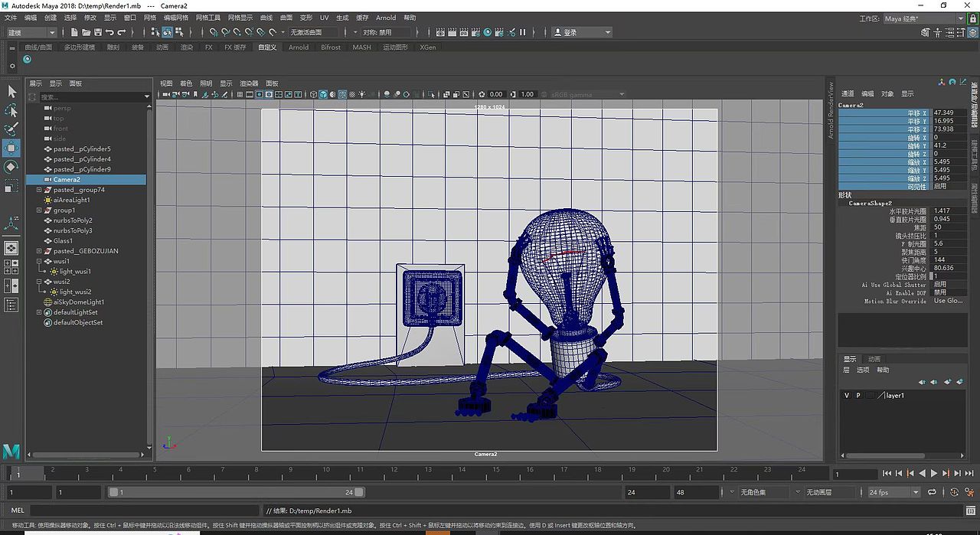Open the animation preferences running man icon

pyautogui.click(x=968, y=493)
